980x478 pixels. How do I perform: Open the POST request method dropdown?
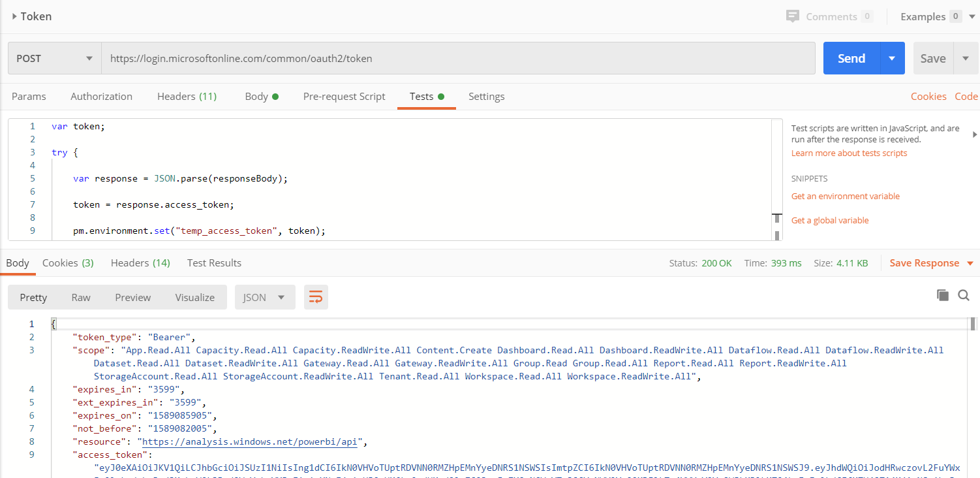[54, 58]
